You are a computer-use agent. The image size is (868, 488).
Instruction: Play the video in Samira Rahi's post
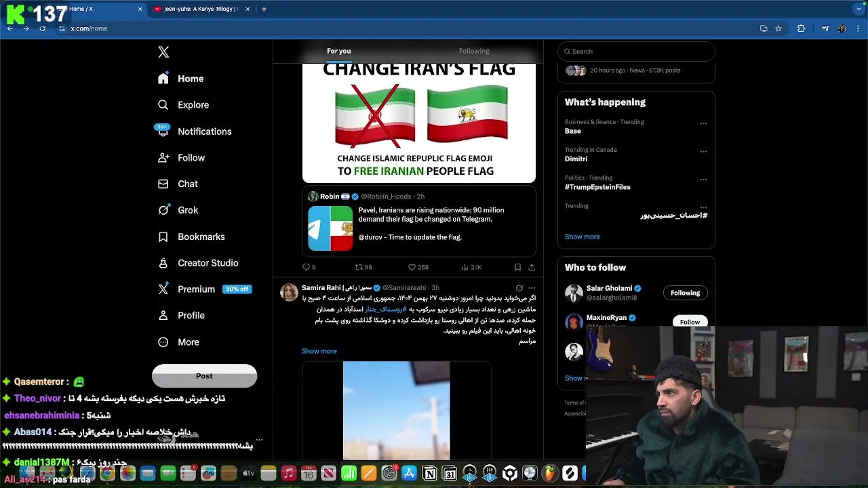point(397,411)
